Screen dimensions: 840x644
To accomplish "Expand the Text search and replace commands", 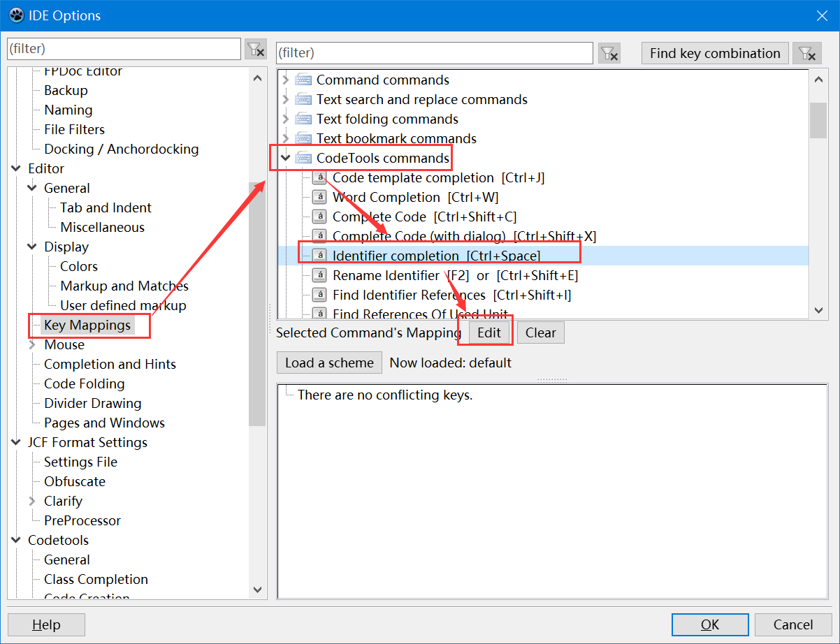I will pos(285,100).
